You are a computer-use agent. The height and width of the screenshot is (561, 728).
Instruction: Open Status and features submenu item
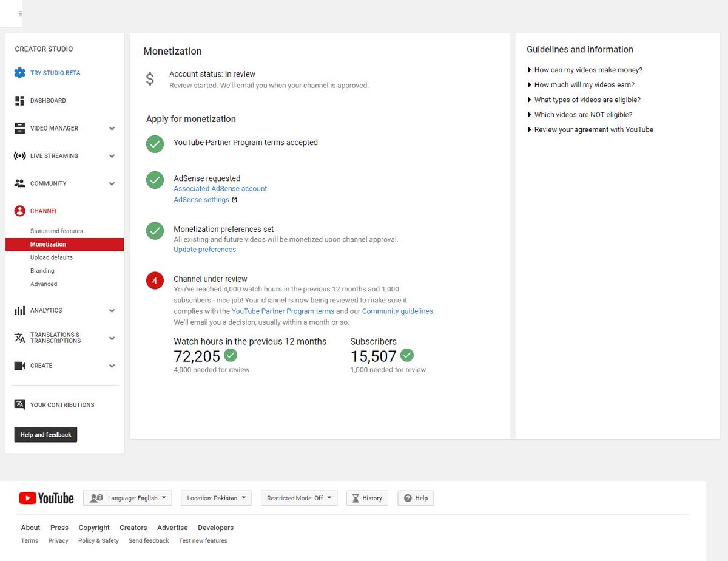(x=56, y=231)
